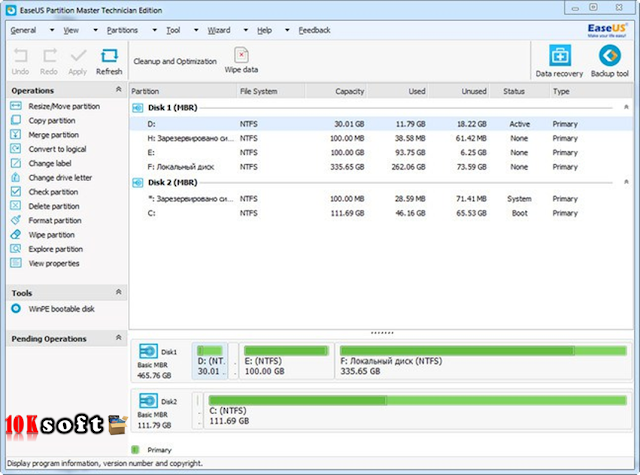The width and height of the screenshot is (640, 475).
Task: Click the Resize/Move partition icon
Action: pos(16,106)
